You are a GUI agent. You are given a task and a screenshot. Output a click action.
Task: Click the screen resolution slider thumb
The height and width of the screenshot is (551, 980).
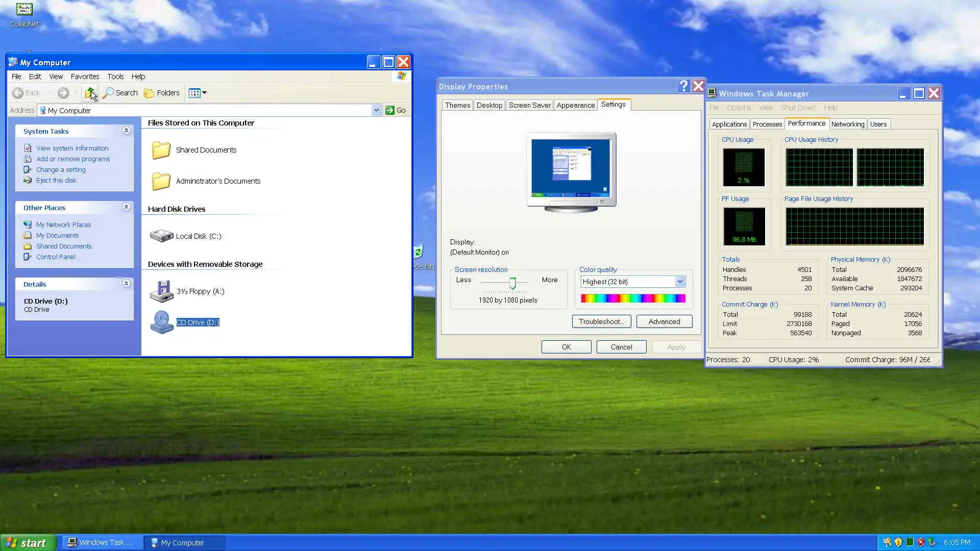tap(512, 283)
